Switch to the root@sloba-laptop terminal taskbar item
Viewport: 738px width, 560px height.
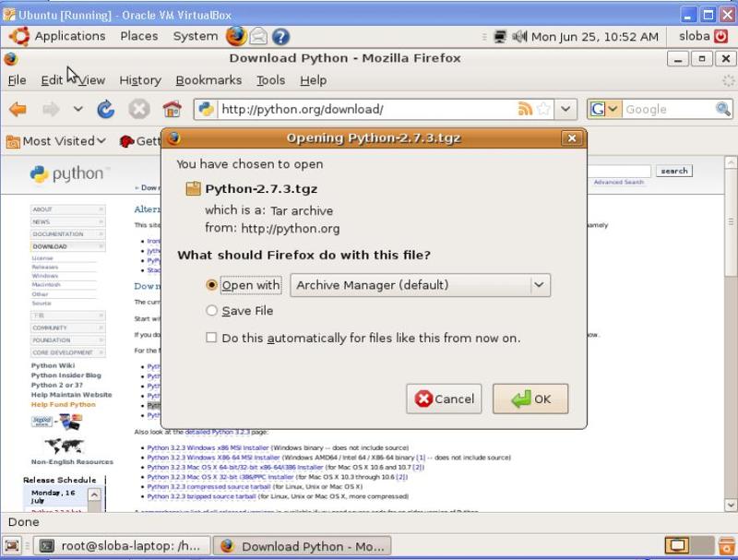124,546
